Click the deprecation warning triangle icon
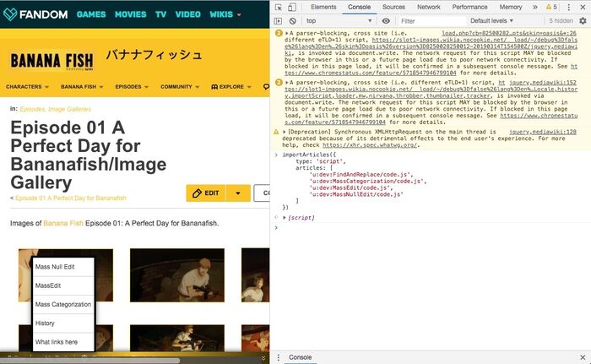This screenshot has width=591, height=364. click(276, 132)
